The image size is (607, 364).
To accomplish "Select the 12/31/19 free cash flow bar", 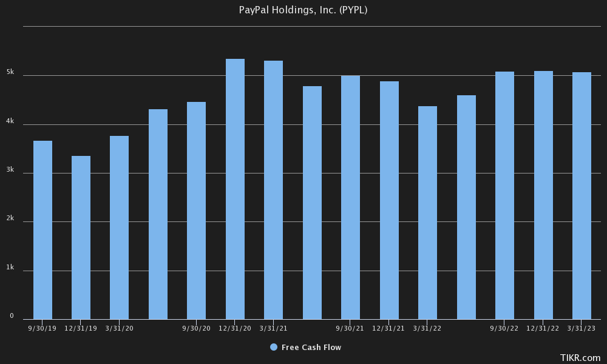I will [81, 237].
